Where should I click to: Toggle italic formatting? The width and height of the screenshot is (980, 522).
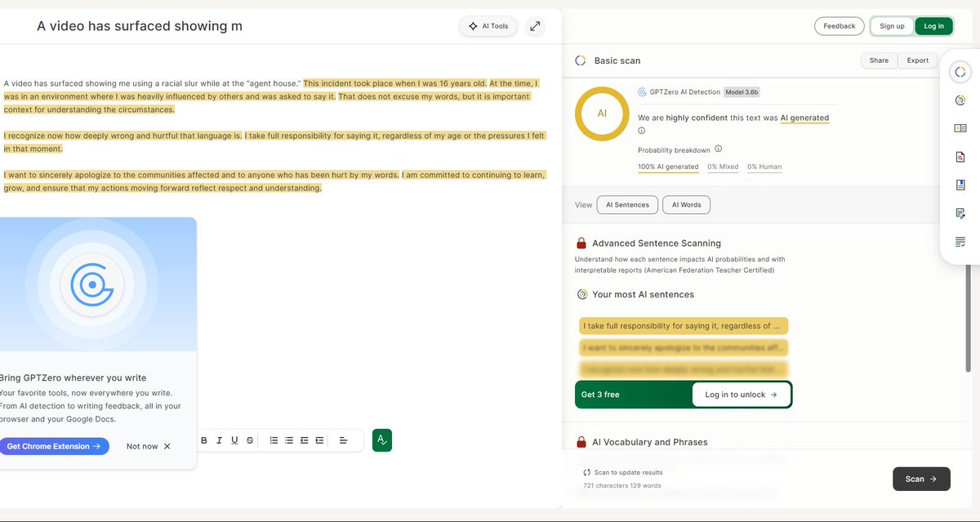click(x=220, y=440)
